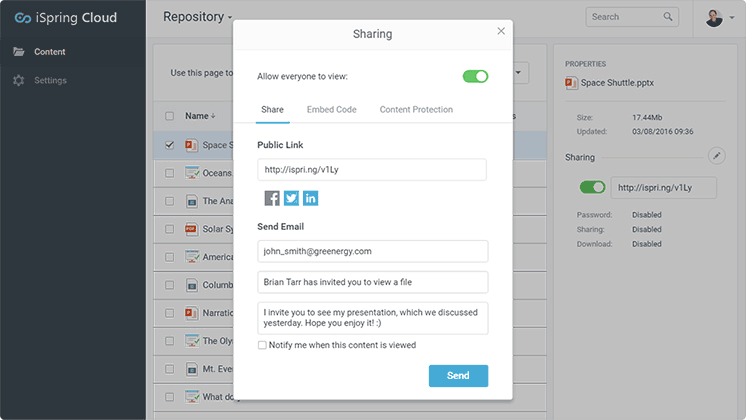Switch to the Embed Code tab
This screenshot has height=420, width=746.
click(331, 109)
